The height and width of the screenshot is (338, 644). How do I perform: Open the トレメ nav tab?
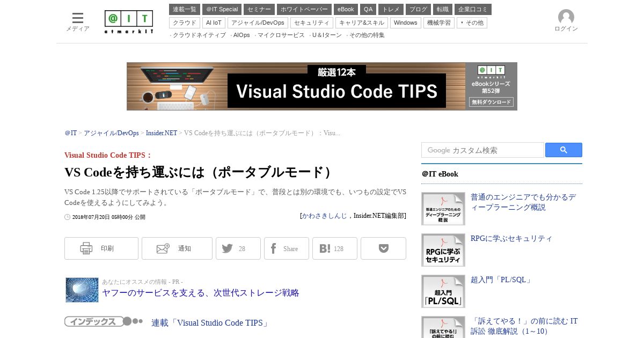pyautogui.click(x=391, y=10)
